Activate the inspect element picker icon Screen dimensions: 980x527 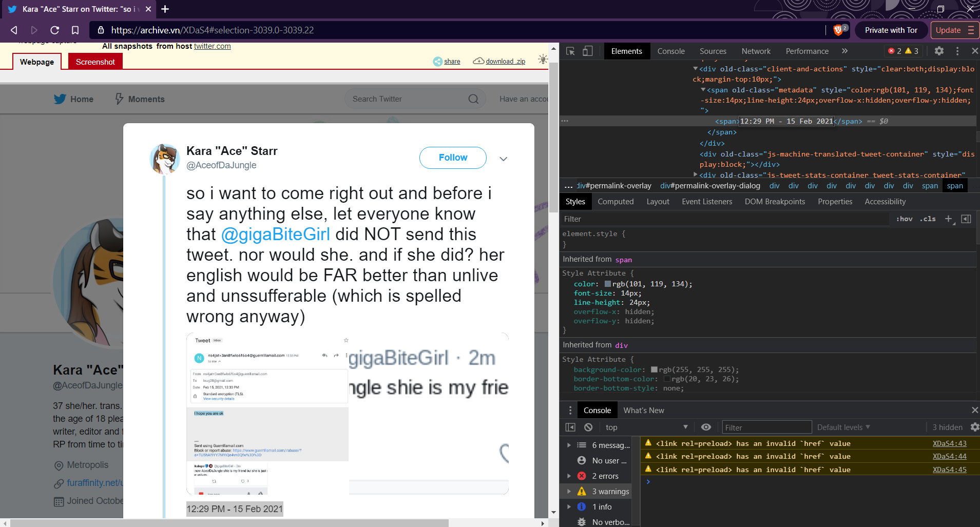click(x=570, y=51)
